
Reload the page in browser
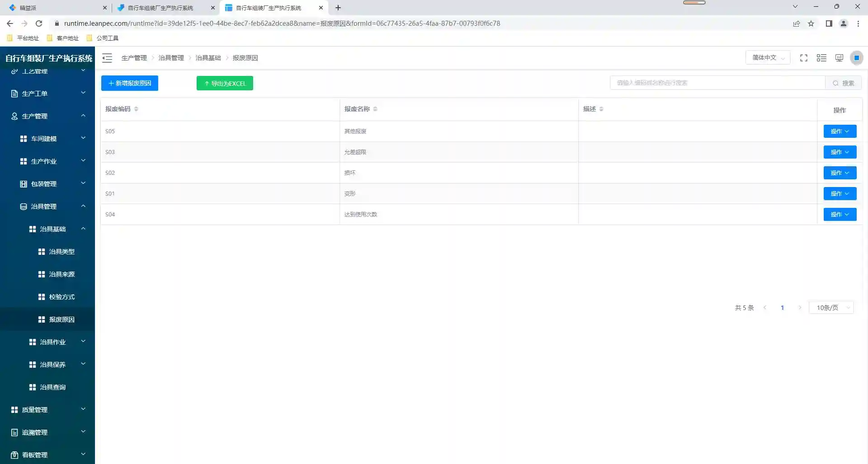click(39, 23)
